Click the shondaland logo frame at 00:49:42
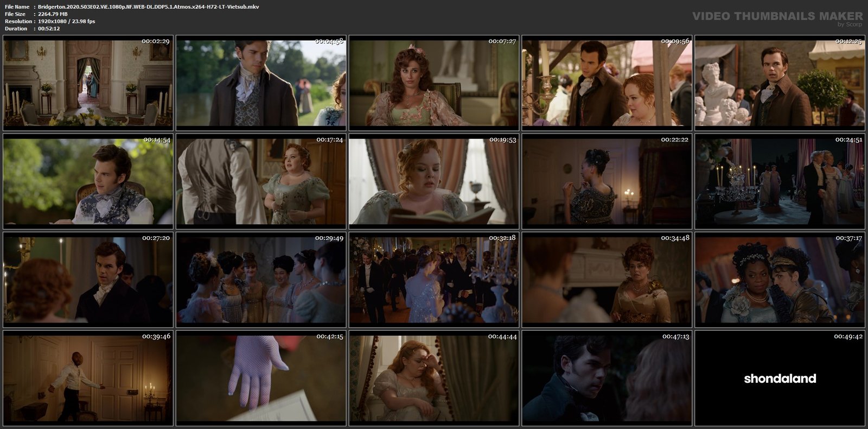 point(780,378)
